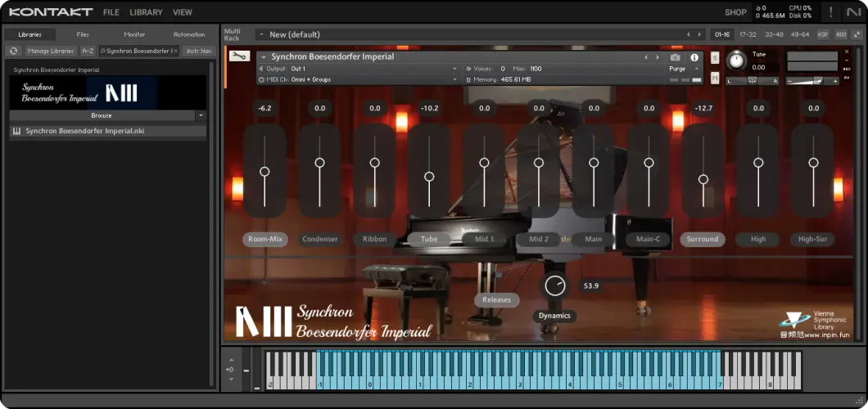Toggle the Room-Mix microphone
This screenshot has width=868, height=409.
pyautogui.click(x=265, y=240)
